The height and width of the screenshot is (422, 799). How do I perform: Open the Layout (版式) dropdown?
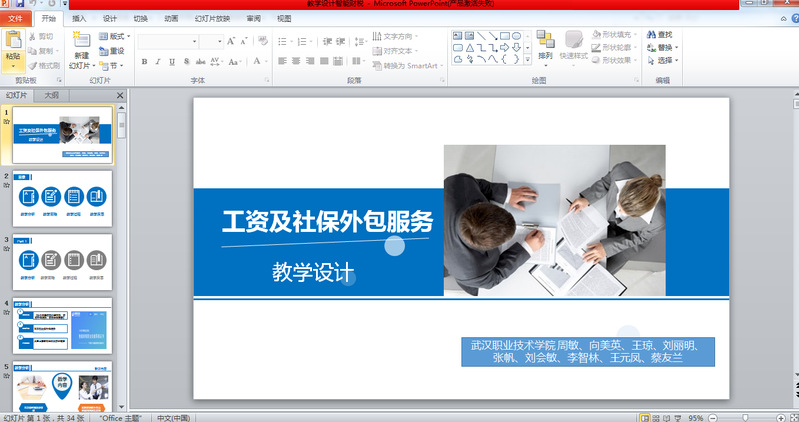pyautogui.click(x=115, y=36)
